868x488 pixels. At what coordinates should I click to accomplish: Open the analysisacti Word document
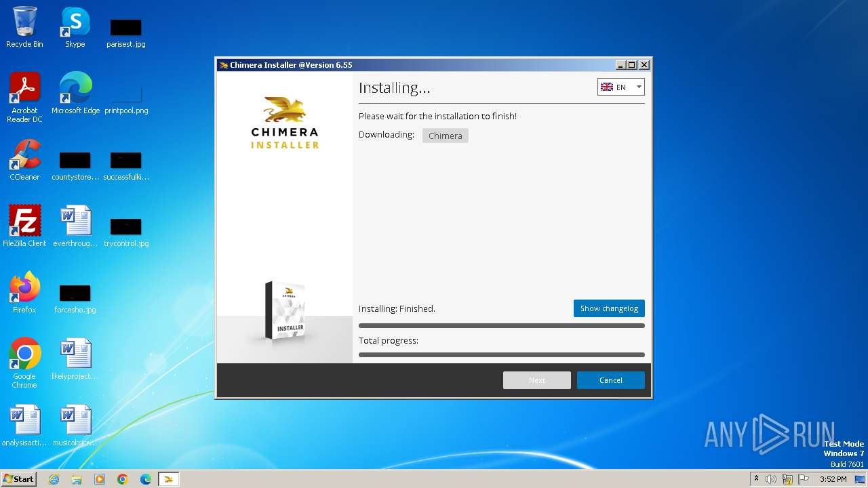coord(24,426)
